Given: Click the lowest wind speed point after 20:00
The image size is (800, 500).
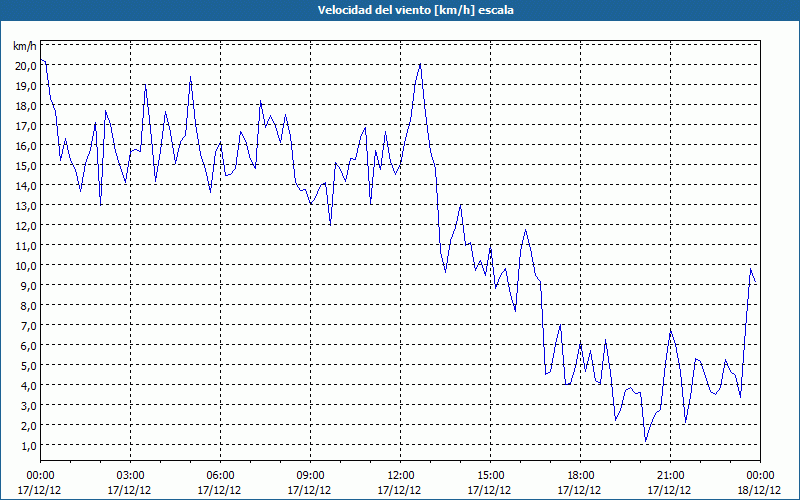Looking at the screenshot, I should click(x=645, y=441).
